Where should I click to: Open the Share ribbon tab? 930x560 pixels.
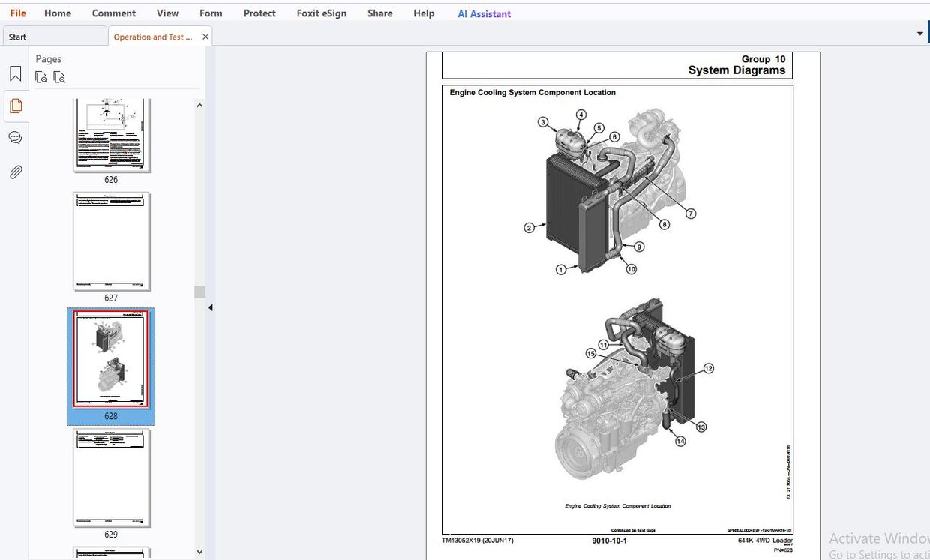[x=380, y=13]
